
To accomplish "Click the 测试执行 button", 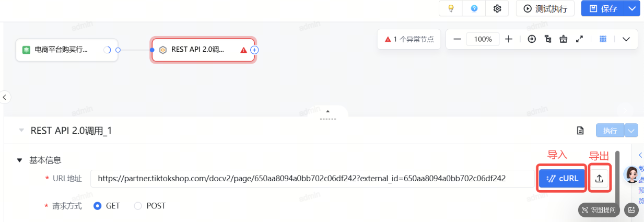I will 545,8.
